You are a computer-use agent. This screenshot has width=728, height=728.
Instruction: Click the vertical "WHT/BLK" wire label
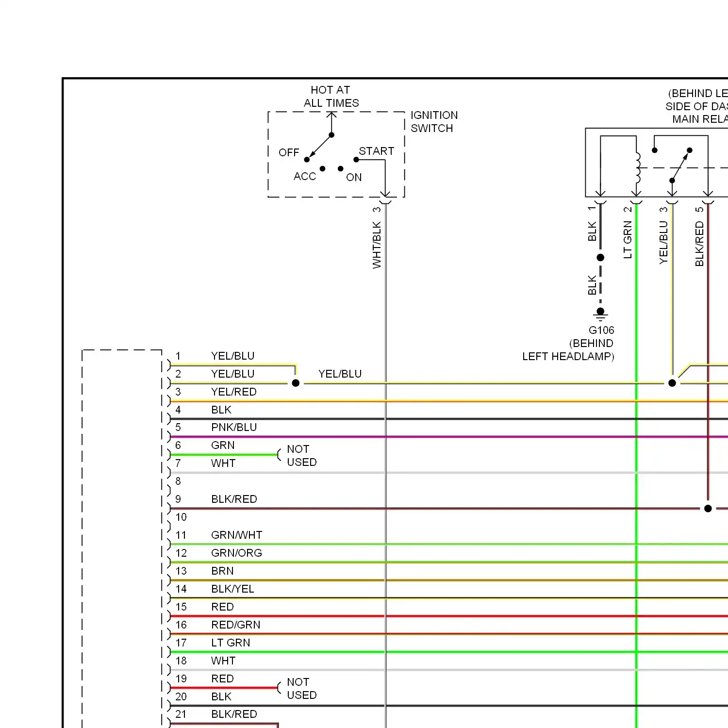tap(377, 245)
